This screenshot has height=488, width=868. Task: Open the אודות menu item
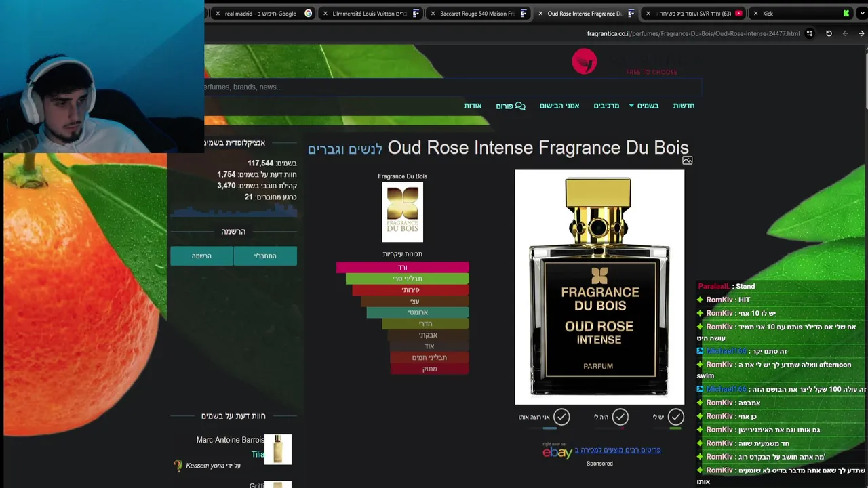[x=473, y=106]
